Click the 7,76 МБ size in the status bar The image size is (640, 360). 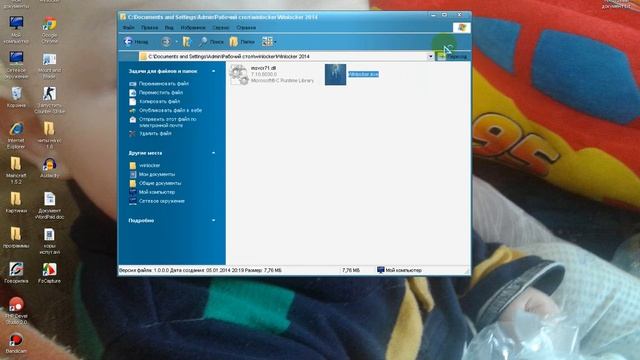tap(351, 270)
